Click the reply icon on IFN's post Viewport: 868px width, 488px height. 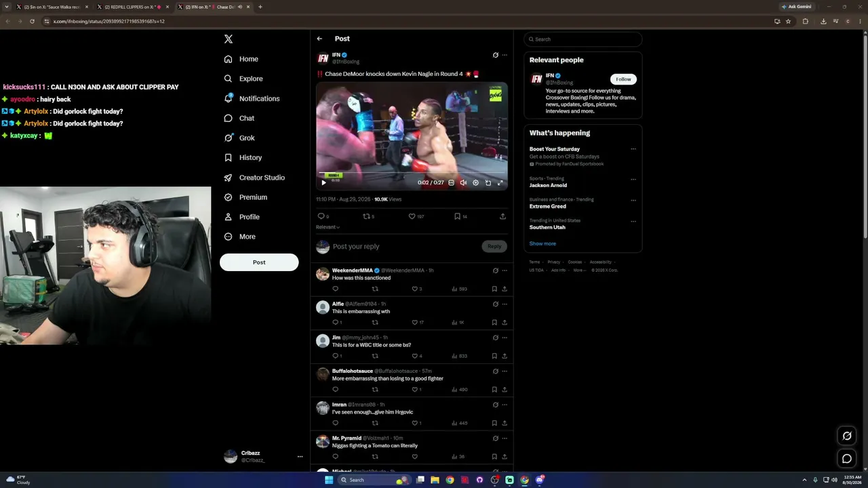pyautogui.click(x=321, y=216)
